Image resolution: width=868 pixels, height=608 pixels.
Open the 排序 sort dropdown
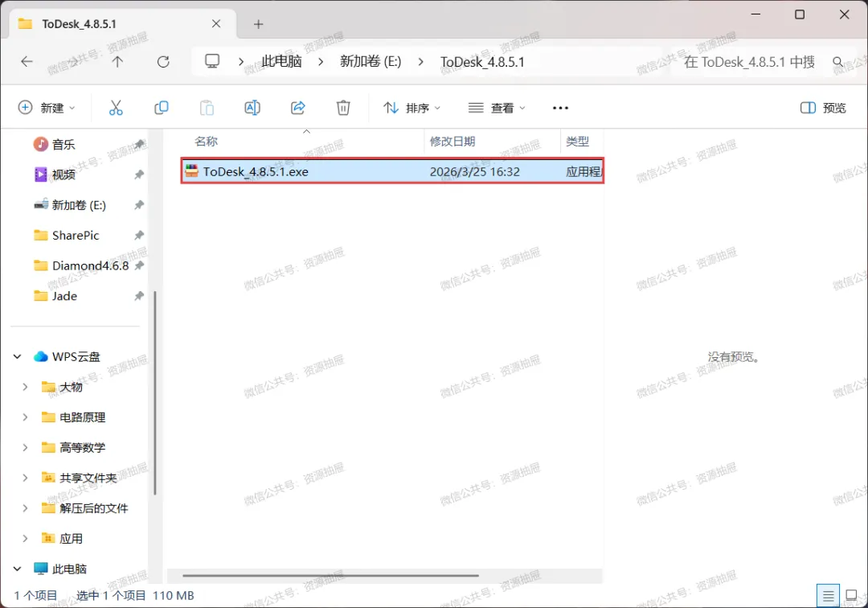coord(411,108)
